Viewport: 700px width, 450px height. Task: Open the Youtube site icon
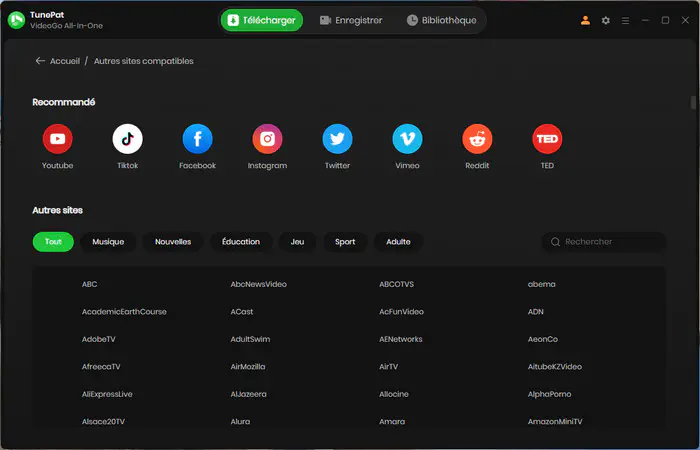point(58,139)
